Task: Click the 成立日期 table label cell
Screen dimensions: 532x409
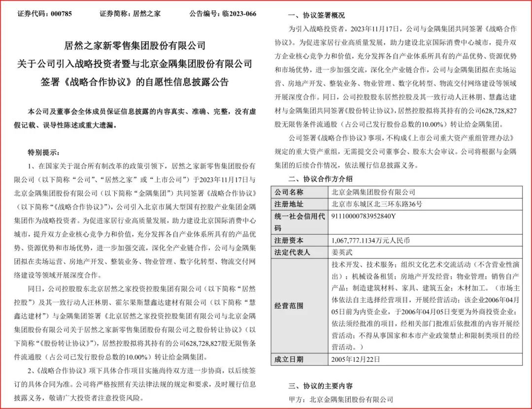Action: tap(289, 359)
